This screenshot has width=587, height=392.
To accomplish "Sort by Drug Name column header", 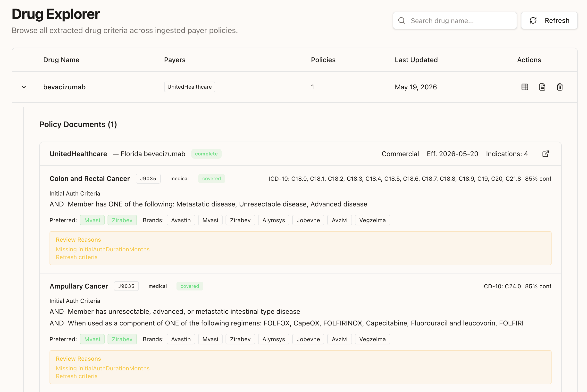I will 61,60.
